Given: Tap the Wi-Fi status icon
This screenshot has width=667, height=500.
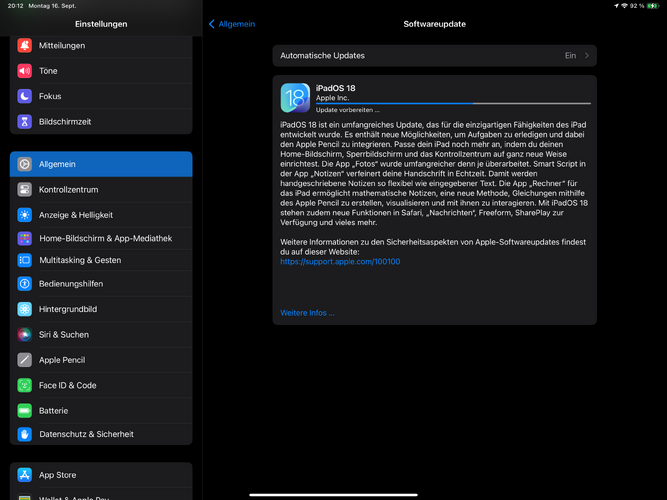Looking at the screenshot, I should click(624, 6).
